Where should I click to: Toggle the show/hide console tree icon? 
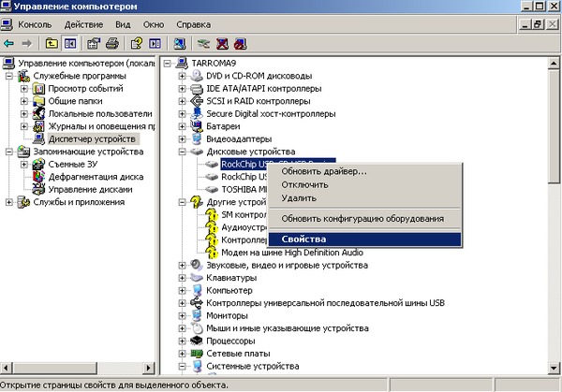click(x=68, y=43)
